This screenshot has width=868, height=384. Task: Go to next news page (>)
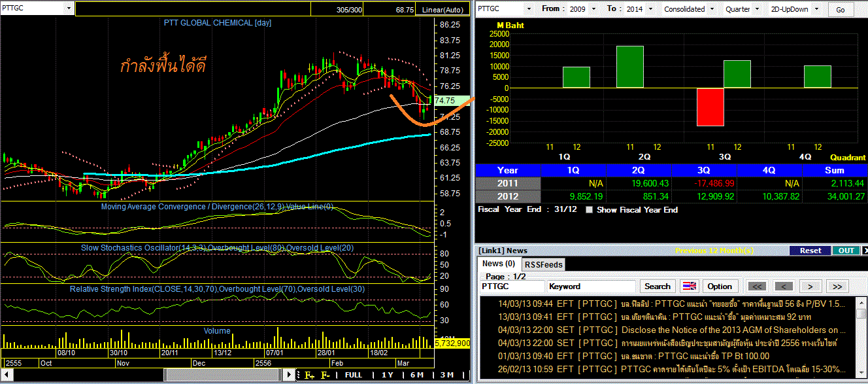[810, 287]
